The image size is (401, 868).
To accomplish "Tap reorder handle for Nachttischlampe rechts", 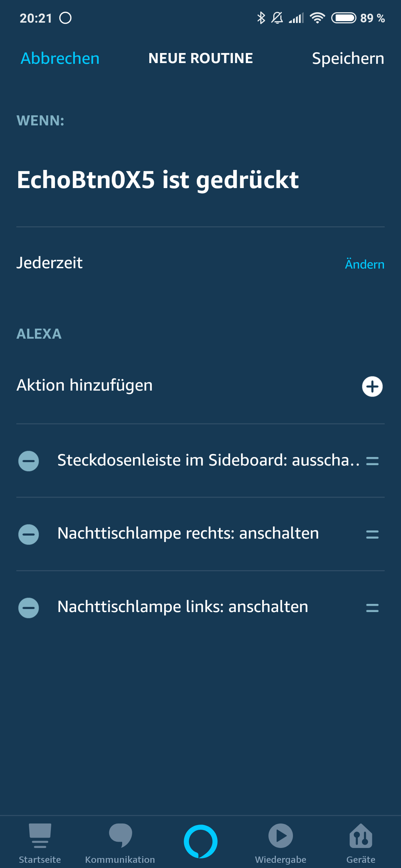I will (372, 535).
